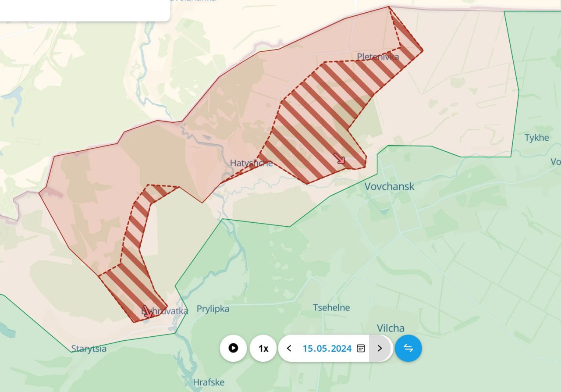Select the Starytsia village label

point(89,349)
